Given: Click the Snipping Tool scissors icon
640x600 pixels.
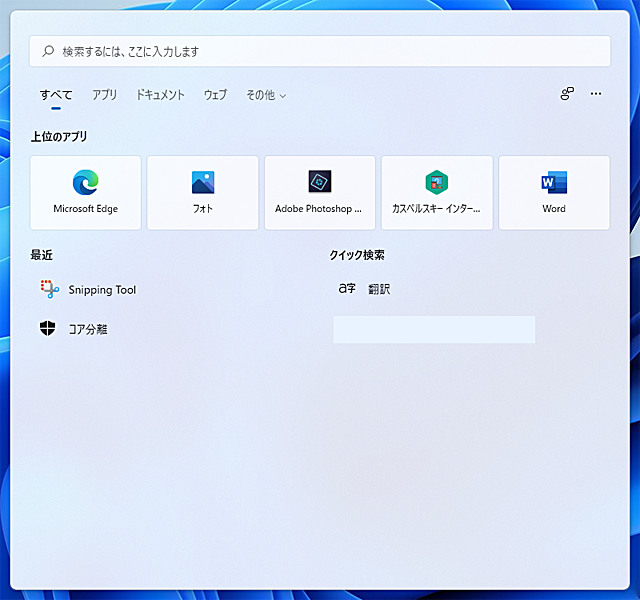Looking at the screenshot, I should (49, 289).
